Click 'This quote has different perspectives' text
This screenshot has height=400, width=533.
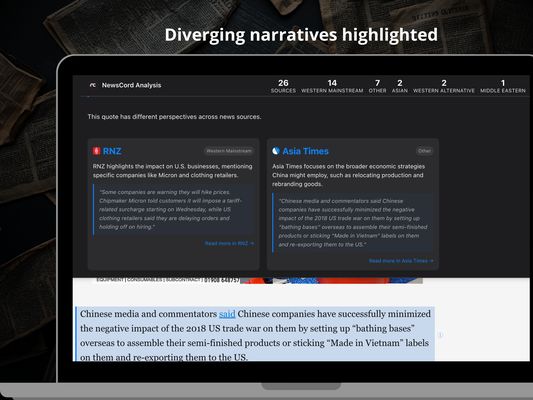[174, 117]
